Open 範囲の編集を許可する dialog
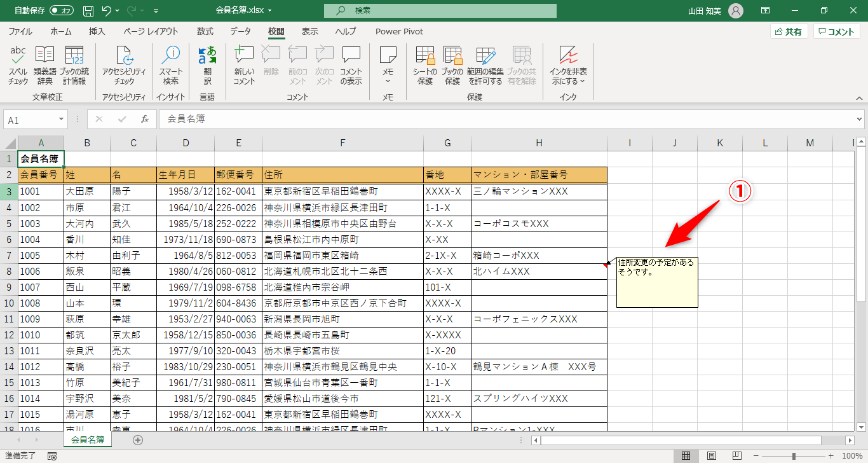This screenshot has height=463, width=868. pyautogui.click(x=485, y=66)
